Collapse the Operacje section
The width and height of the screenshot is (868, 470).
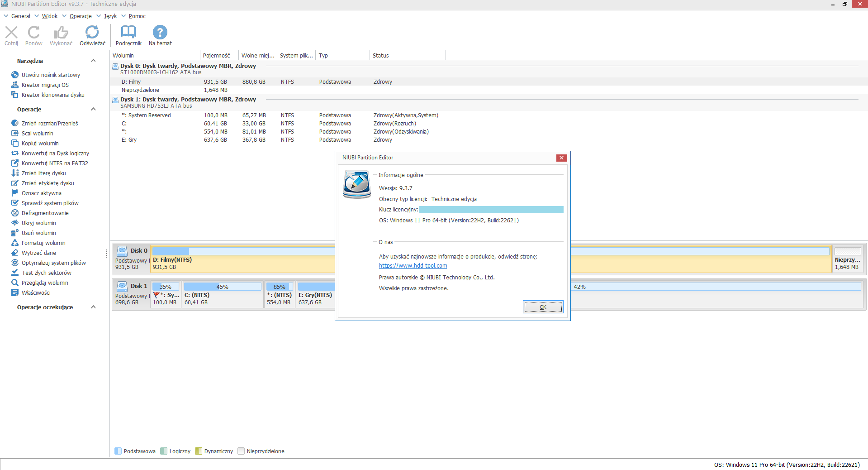tap(93, 109)
